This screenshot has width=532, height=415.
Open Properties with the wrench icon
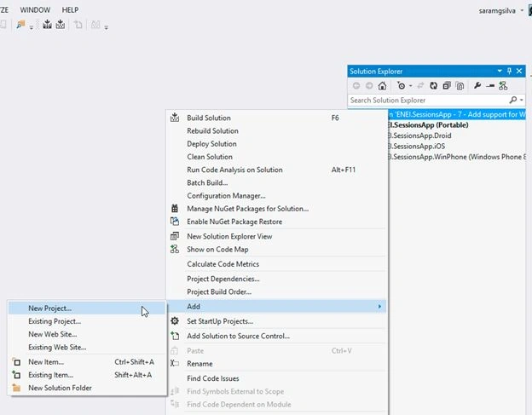tap(477, 86)
